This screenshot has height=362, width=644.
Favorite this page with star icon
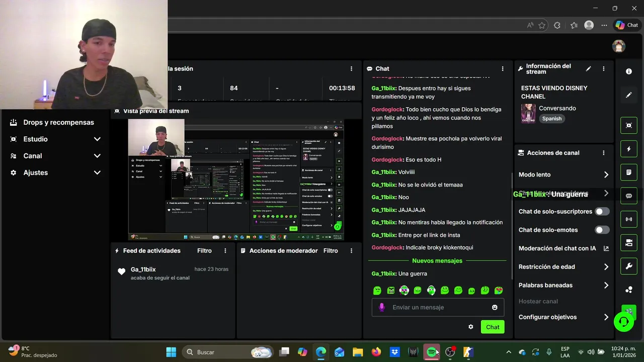pyautogui.click(x=542, y=25)
